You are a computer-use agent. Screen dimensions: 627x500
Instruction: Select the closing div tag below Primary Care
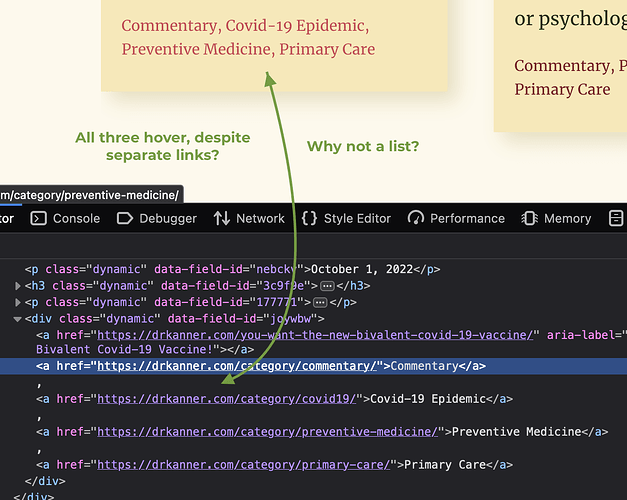pos(45,481)
